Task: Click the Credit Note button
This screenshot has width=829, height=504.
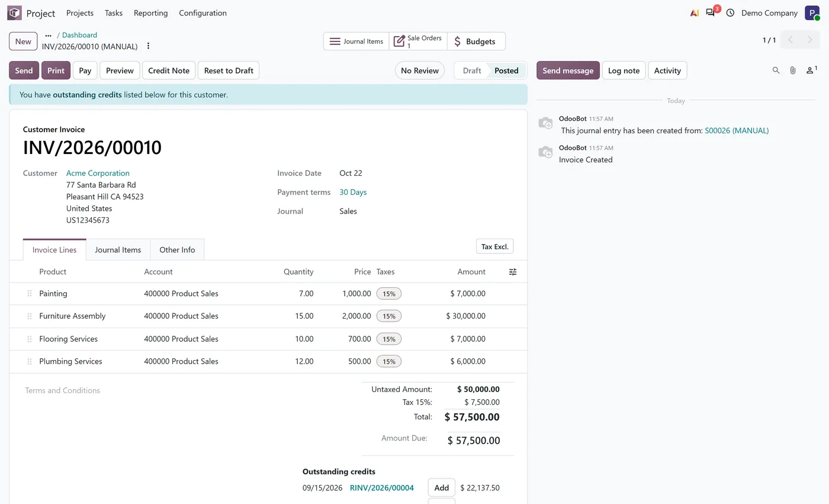Action: point(169,70)
